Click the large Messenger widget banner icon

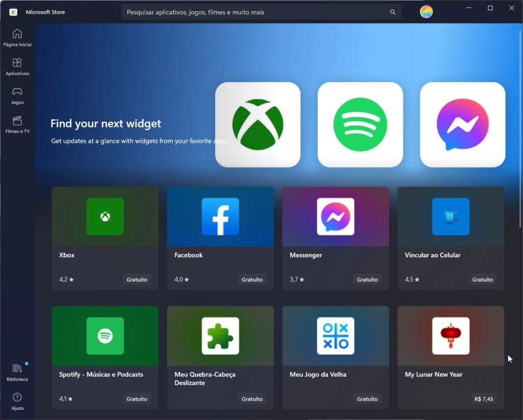tap(463, 125)
